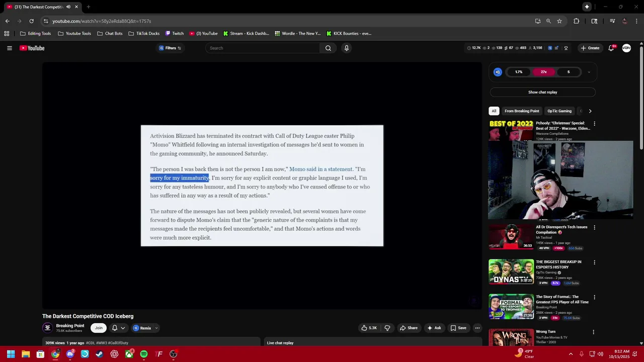Open the apps grid in bookmarks bar

[x=7, y=34]
